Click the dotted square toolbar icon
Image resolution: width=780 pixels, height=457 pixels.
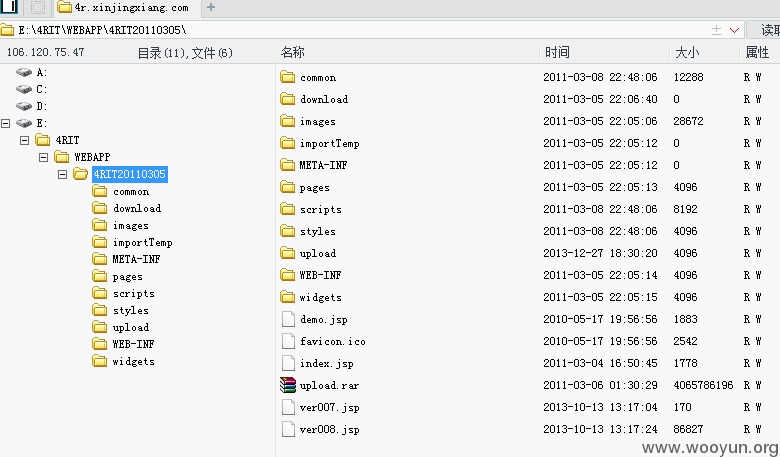[x=38, y=7]
